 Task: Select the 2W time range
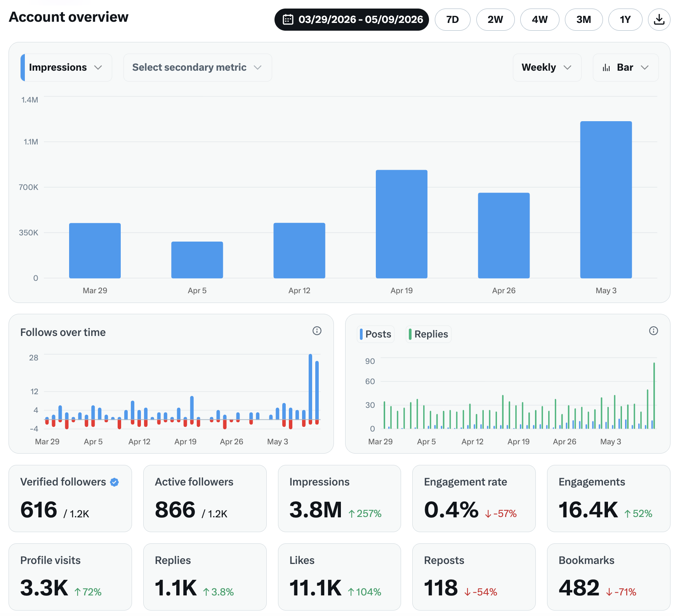coord(495,19)
